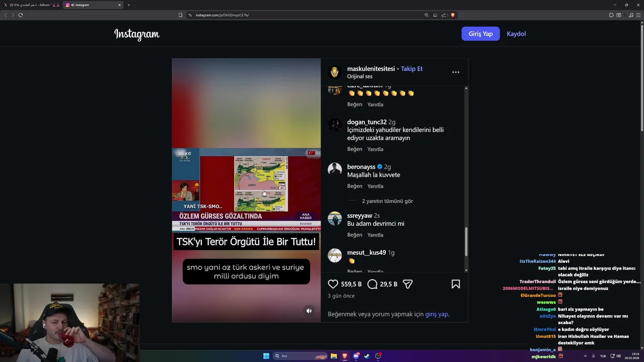Select the Instagram browser tab
The image size is (644, 362).
coord(93,5)
